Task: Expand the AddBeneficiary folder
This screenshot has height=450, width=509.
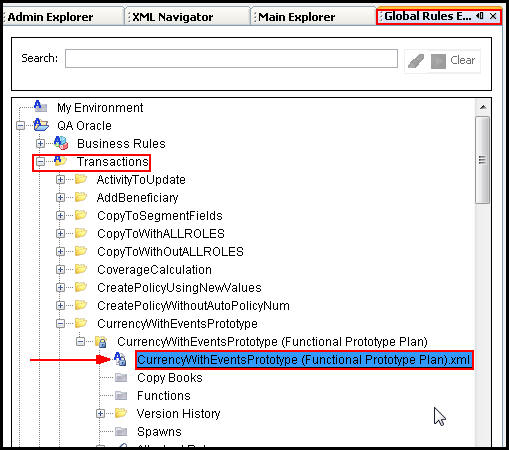Action: pyautogui.click(x=60, y=198)
